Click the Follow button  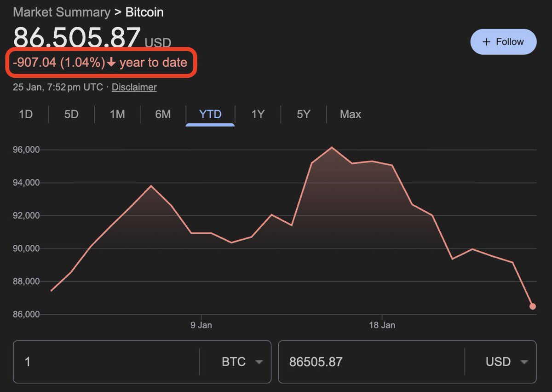pos(503,42)
